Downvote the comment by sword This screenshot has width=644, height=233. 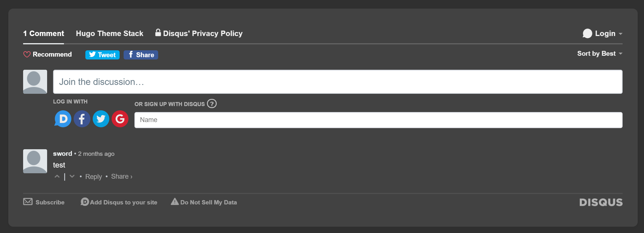tap(72, 176)
